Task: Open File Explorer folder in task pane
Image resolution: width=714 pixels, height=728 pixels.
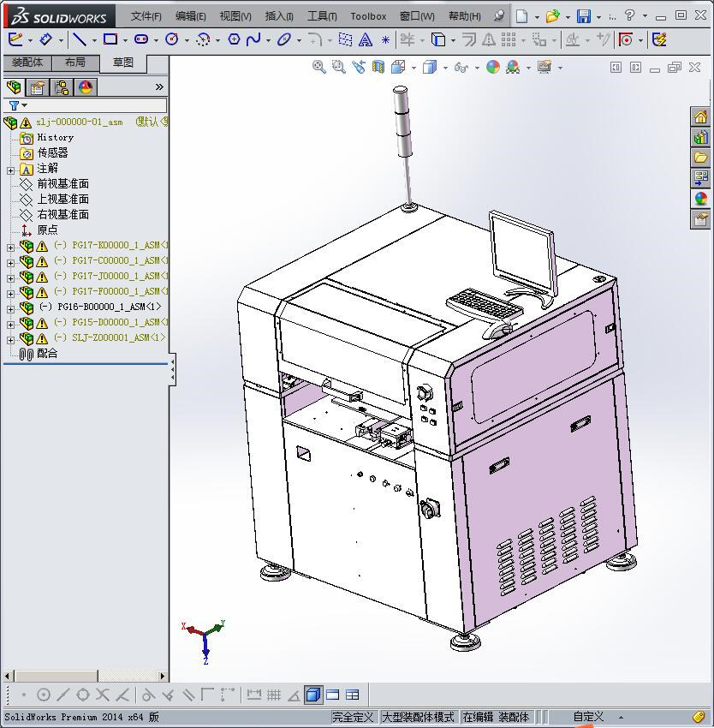Action: (700, 158)
